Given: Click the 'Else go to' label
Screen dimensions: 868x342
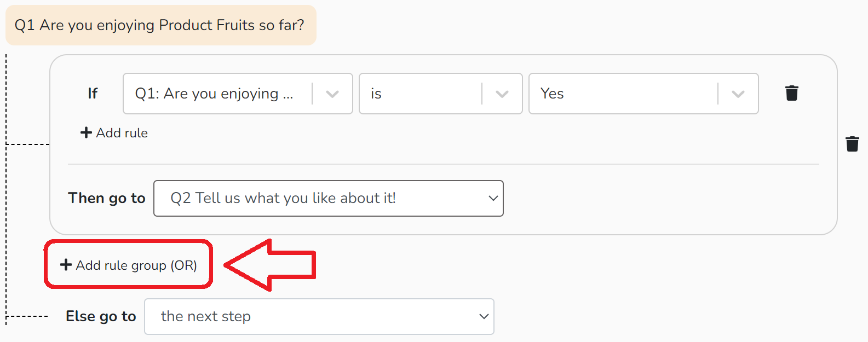Looking at the screenshot, I should pyautogui.click(x=101, y=316).
